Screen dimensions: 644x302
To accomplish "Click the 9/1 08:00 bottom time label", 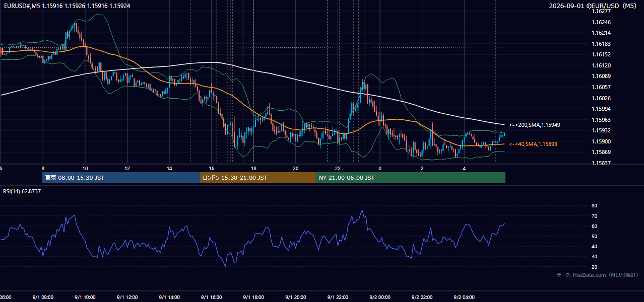I will tap(42, 297).
